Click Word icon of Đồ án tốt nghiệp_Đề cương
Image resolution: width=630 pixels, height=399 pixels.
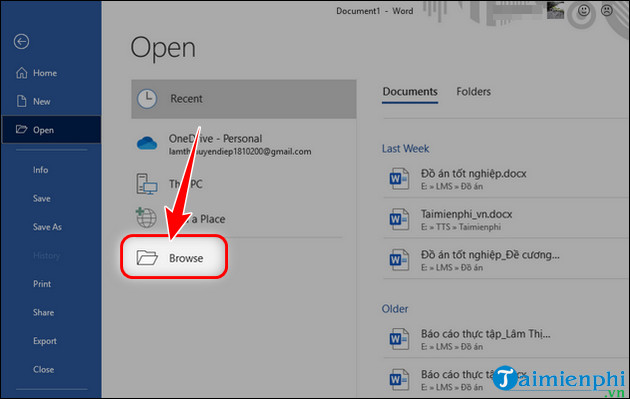click(399, 260)
